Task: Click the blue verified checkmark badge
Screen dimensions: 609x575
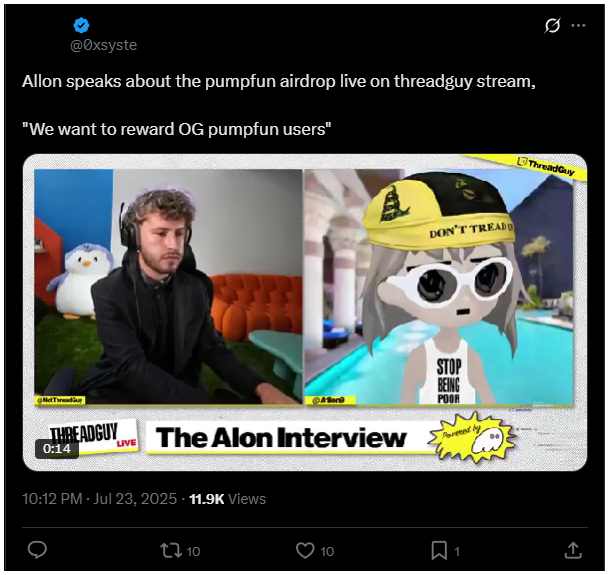Action: tap(81, 26)
